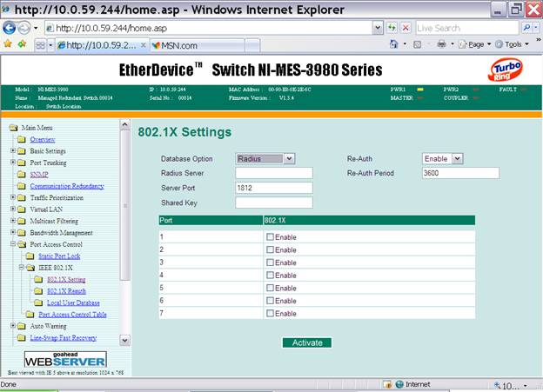This screenshot has width=543, height=392.
Task: Enable 802.1X on port 1
Action: (x=270, y=237)
